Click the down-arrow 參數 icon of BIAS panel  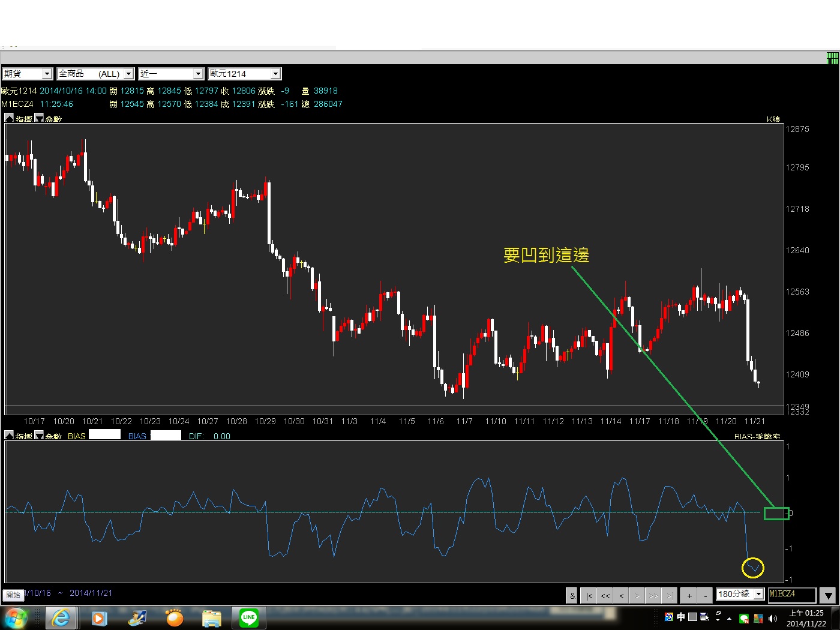pyautogui.click(x=39, y=436)
